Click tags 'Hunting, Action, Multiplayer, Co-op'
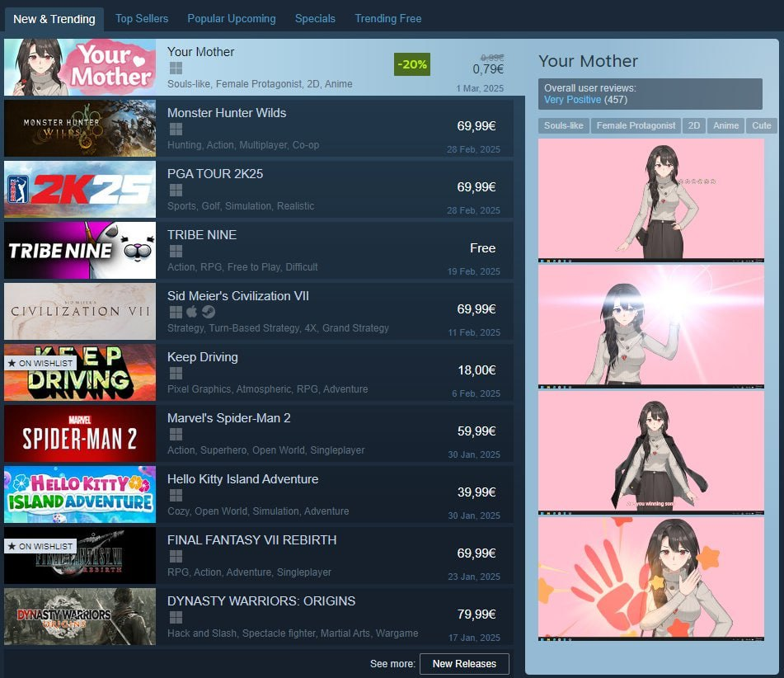 tap(243, 145)
